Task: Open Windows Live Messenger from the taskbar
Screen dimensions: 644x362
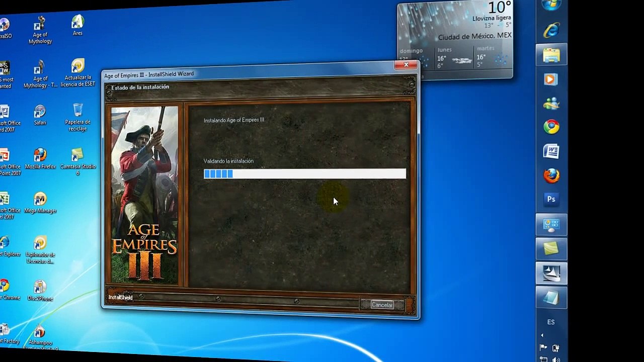Action: [551, 103]
